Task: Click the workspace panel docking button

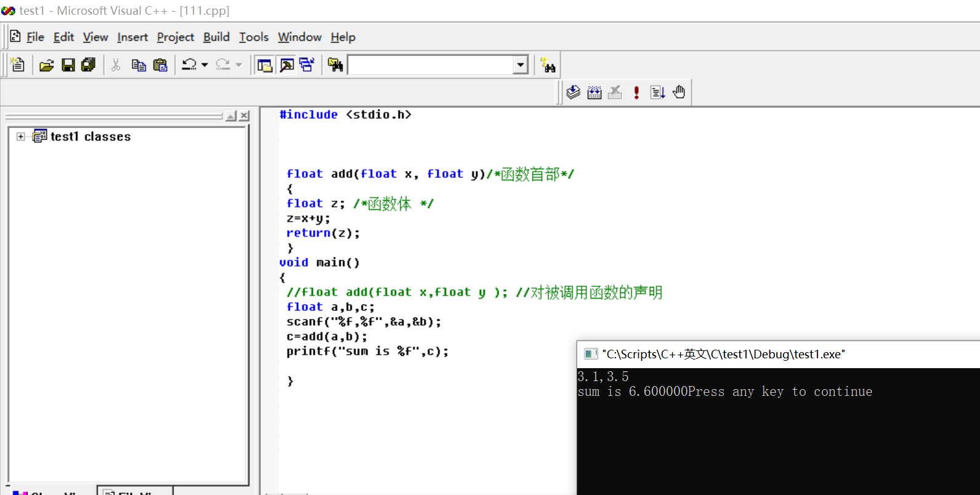Action: pos(231,116)
